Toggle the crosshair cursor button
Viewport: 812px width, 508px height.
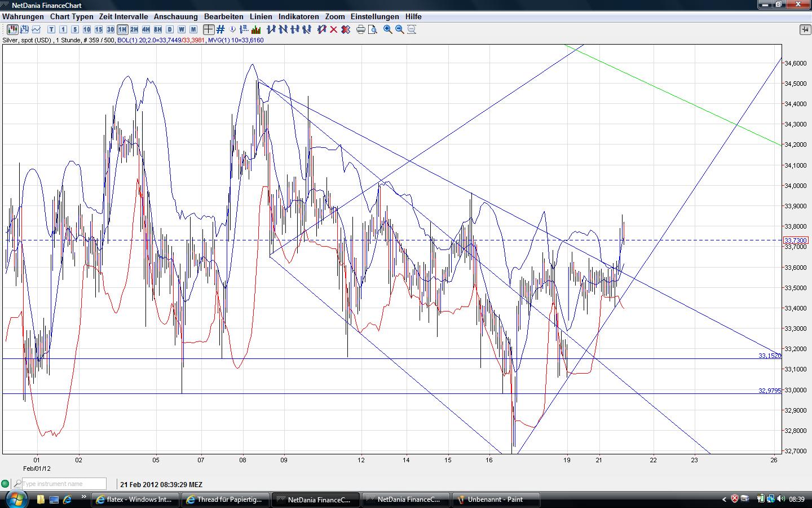pyautogui.click(x=209, y=29)
